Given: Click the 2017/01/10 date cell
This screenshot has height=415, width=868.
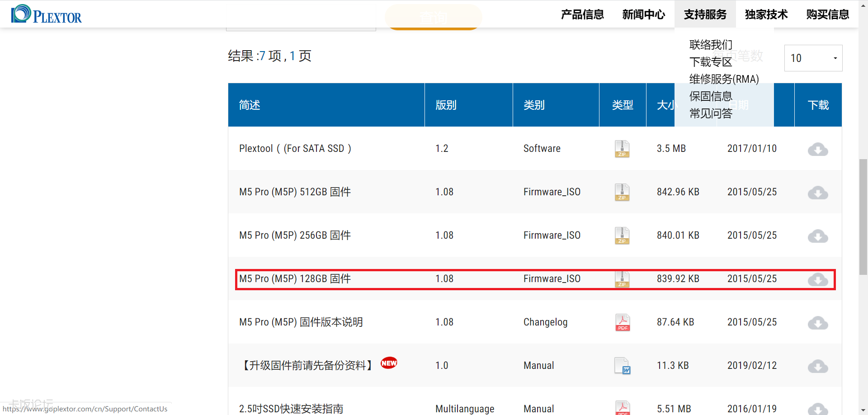Looking at the screenshot, I should tap(752, 148).
